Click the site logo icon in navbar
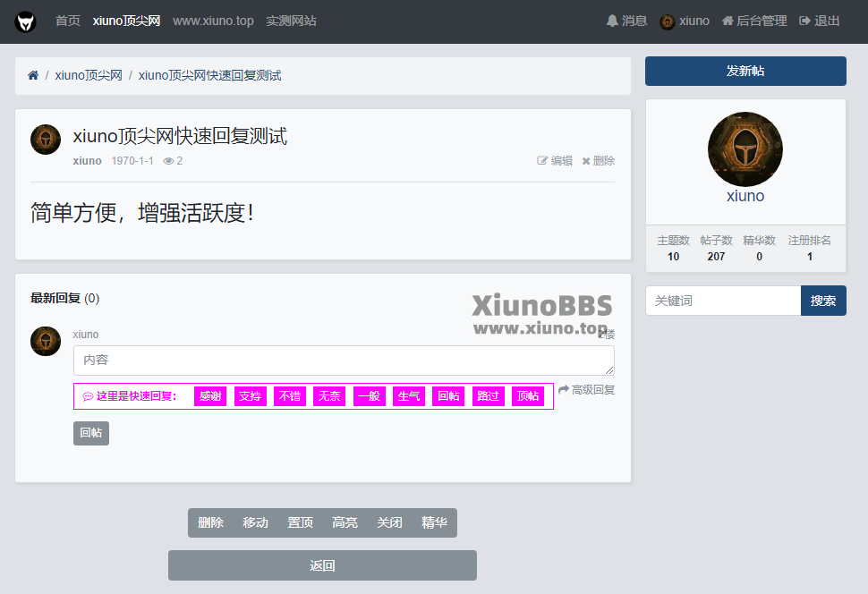 (25, 21)
